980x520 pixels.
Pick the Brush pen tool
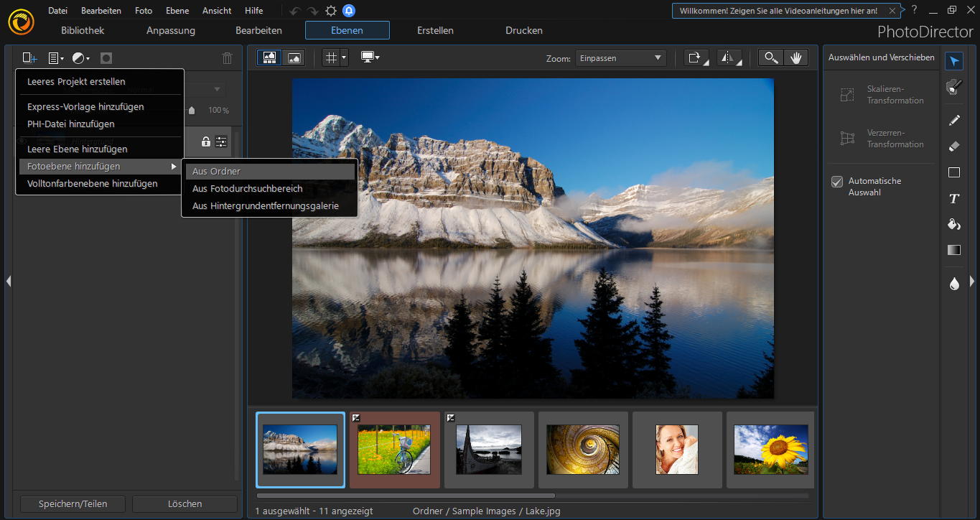click(x=953, y=120)
